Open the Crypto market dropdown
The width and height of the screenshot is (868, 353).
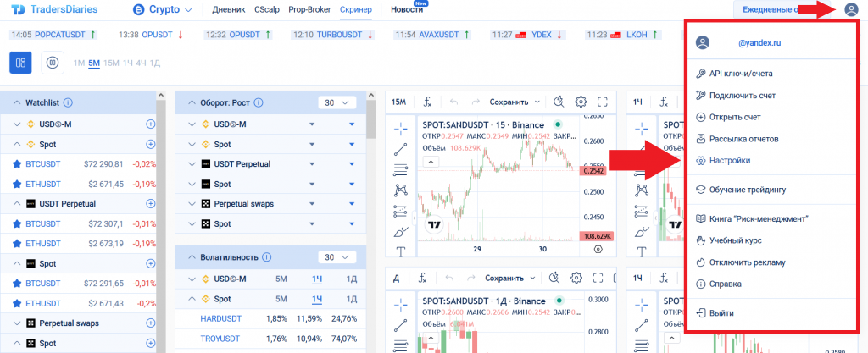click(163, 9)
